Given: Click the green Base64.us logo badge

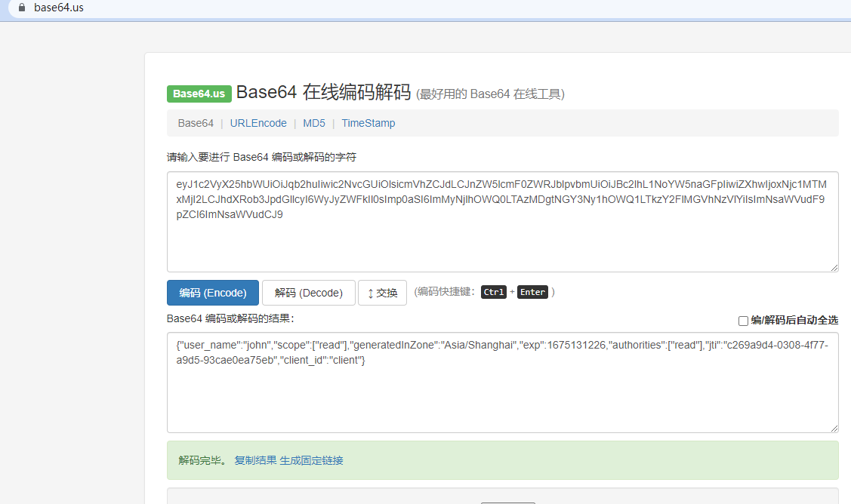Looking at the screenshot, I should point(199,94).
